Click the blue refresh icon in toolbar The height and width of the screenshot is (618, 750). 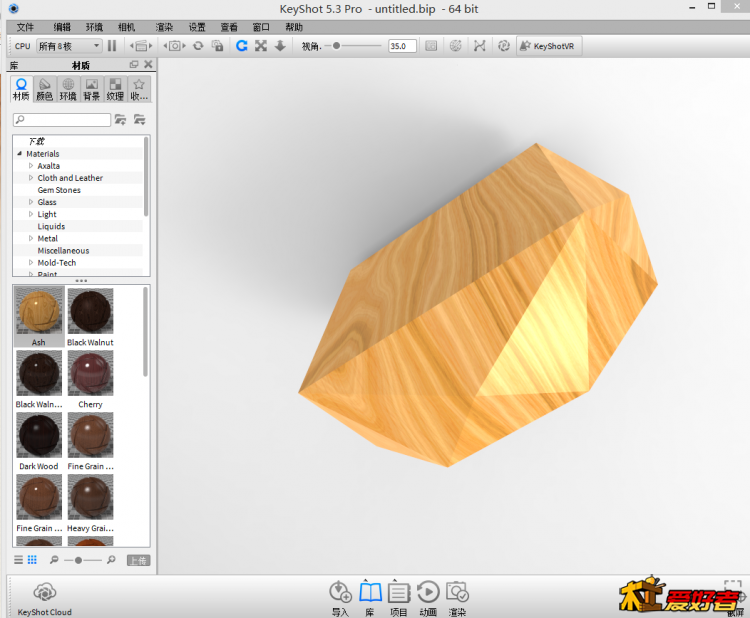tap(242, 46)
